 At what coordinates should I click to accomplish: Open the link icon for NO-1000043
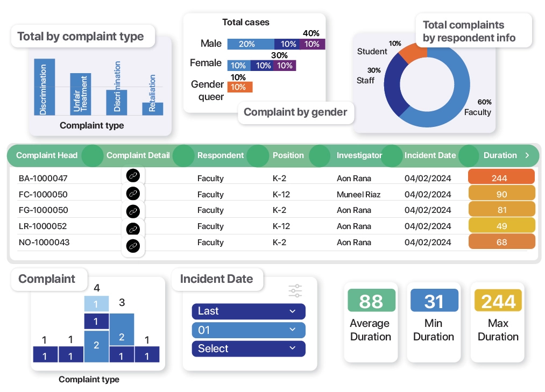133,246
